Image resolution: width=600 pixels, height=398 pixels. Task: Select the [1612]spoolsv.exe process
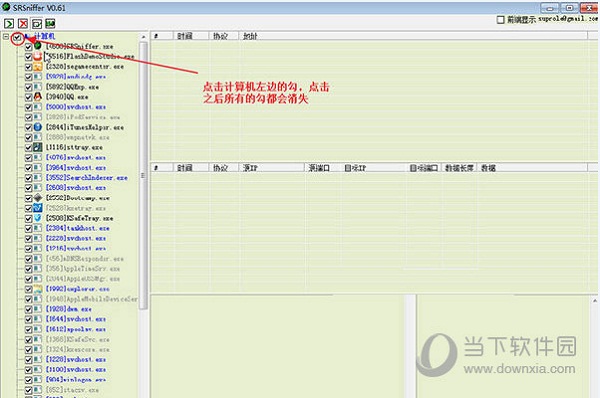pyautogui.click(x=76, y=329)
